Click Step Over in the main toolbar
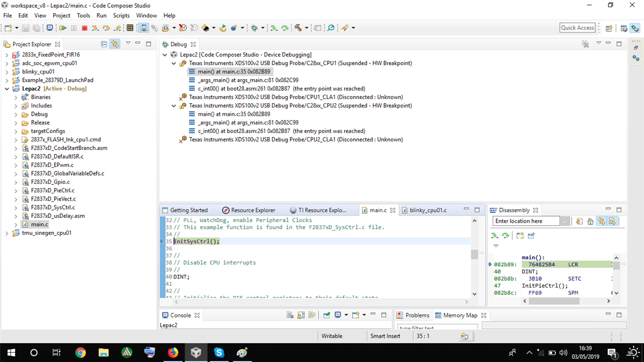This screenshot has height=362, width=644. tap(106, 28)
